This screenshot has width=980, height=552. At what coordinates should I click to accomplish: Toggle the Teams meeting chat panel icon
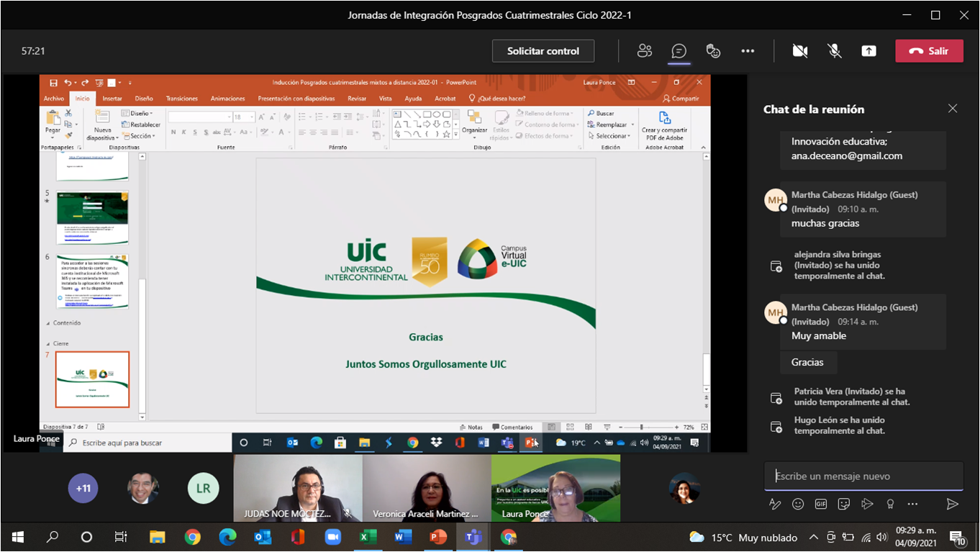coord(679,51)
